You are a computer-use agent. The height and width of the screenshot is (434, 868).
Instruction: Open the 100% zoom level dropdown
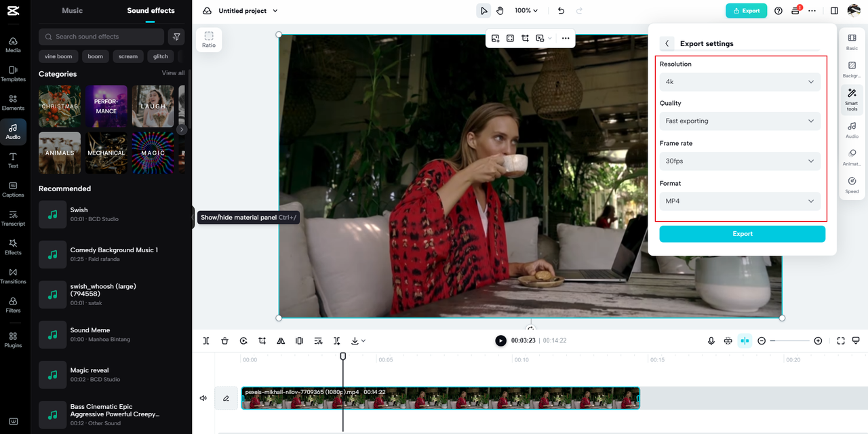526,11
